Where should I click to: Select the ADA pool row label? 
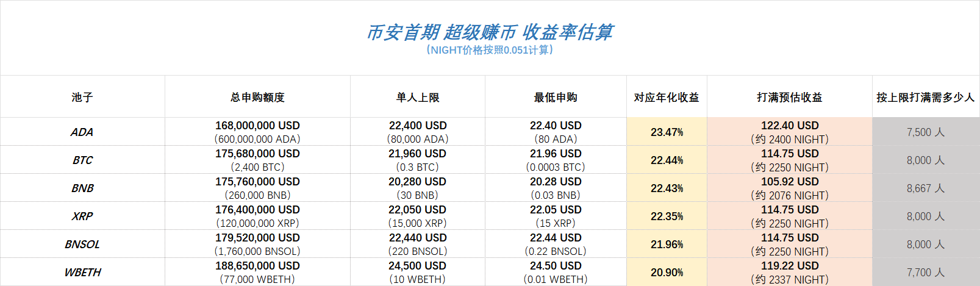82,132
